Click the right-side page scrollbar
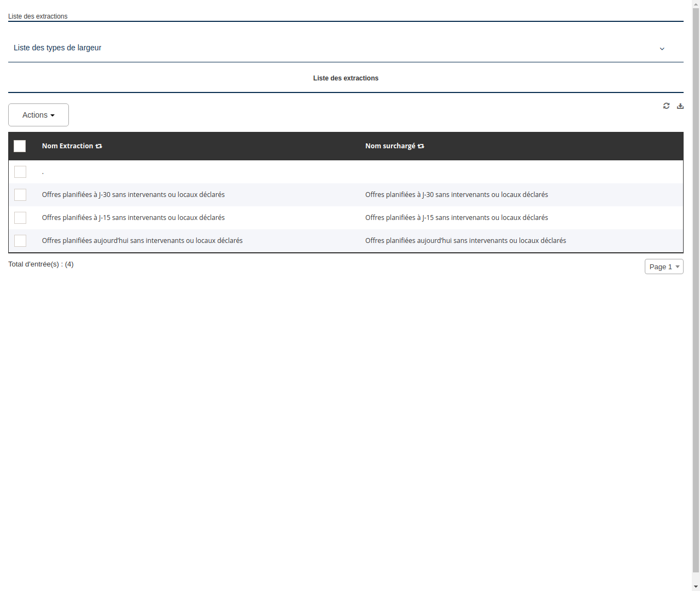Viewport: 700px width, 591px height. point(696,296)
